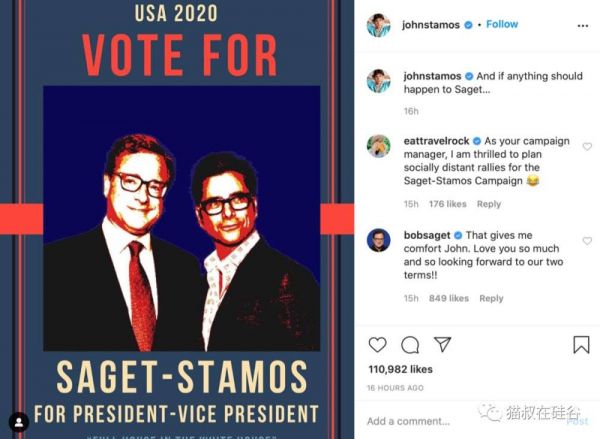The height and width of the screenshot is (439, 600).
Task: Like the post with the heart icon
Action: click(377, 345)
